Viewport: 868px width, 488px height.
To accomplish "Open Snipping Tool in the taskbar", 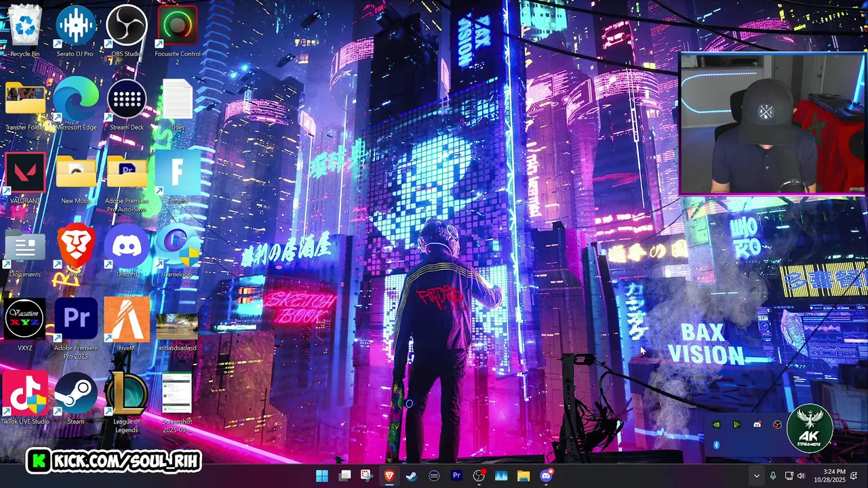I will 367,476.
